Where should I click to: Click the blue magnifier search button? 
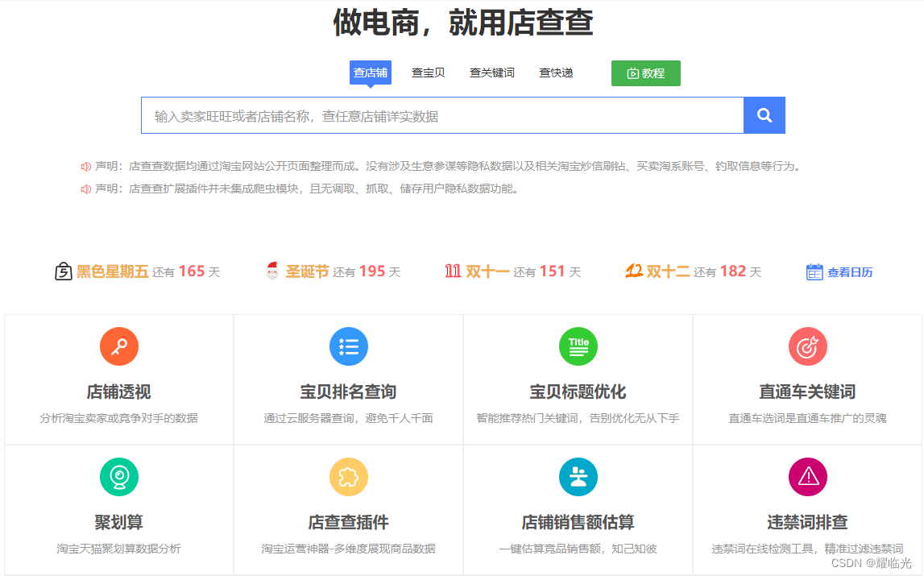(x=764, y=115)
